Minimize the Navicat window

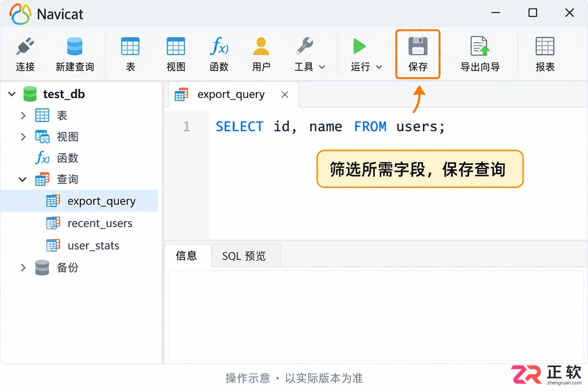tap(496, 13)
